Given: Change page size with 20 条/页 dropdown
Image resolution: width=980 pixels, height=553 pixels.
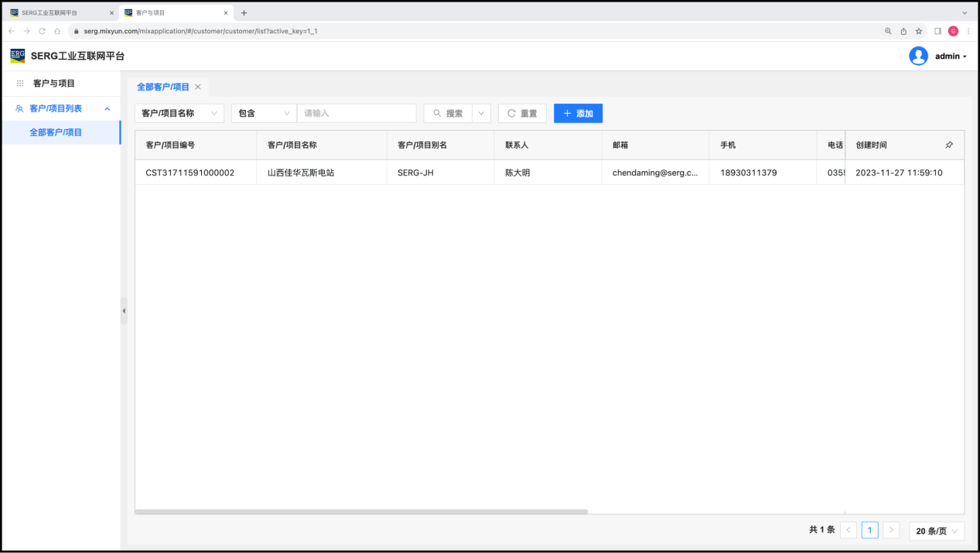Looking at the screenshot, I should click(937, 531).
